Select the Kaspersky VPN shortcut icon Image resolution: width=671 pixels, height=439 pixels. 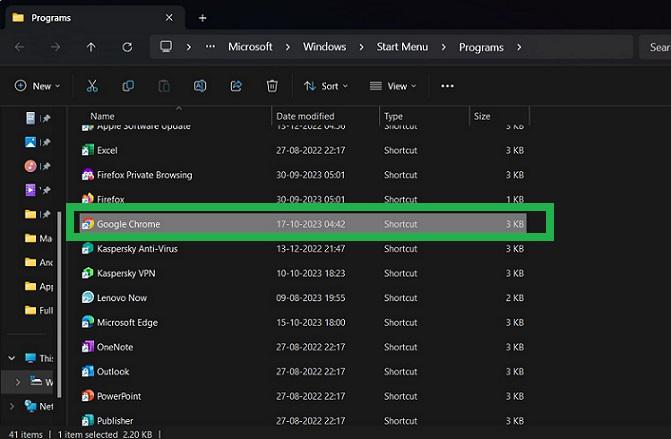point(88,273)
